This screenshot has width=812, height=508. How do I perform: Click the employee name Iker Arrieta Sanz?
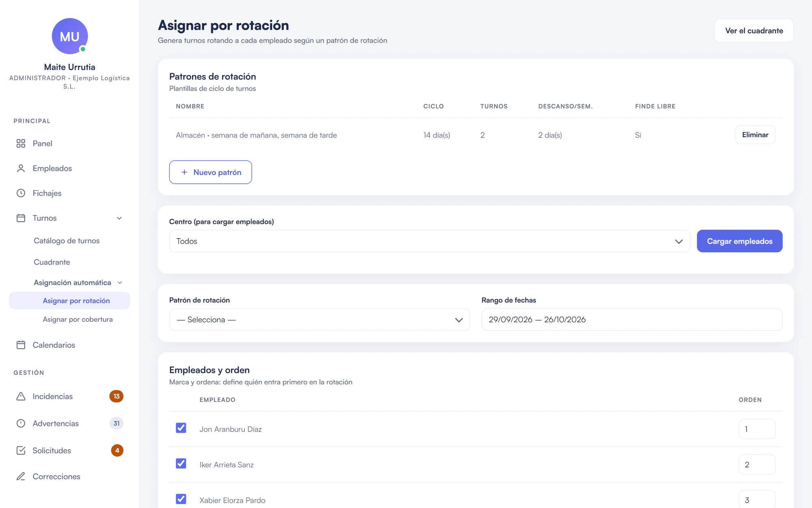click(227, 465)
